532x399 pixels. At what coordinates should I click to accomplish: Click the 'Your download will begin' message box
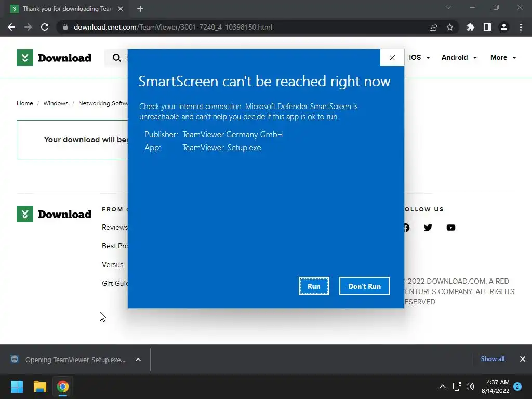point(72,140)
